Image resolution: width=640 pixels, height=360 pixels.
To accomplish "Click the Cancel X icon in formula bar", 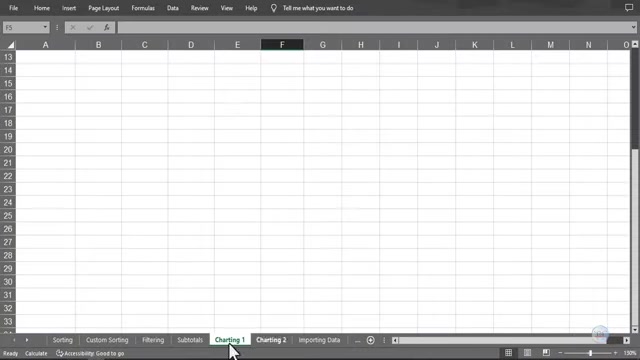I will (73, 27).
